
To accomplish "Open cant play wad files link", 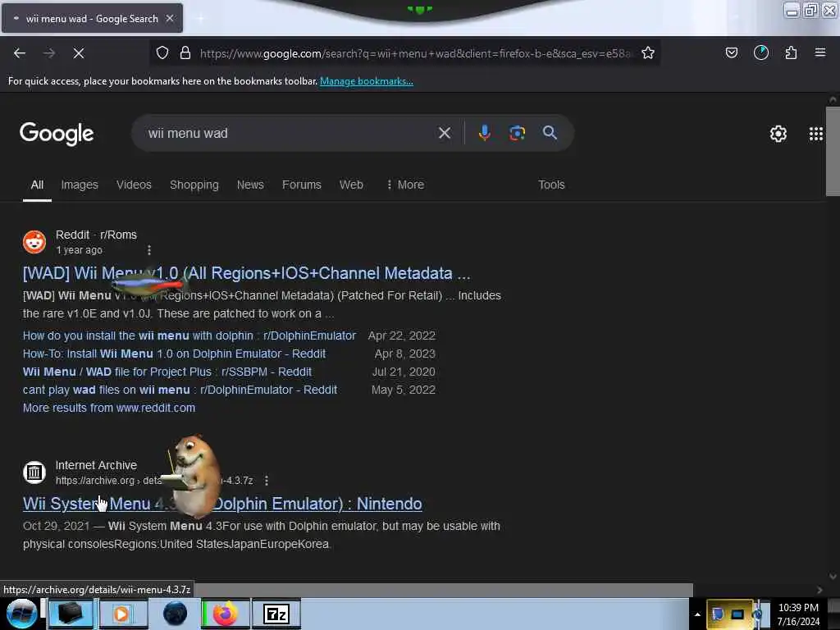I will coord(180,390).
